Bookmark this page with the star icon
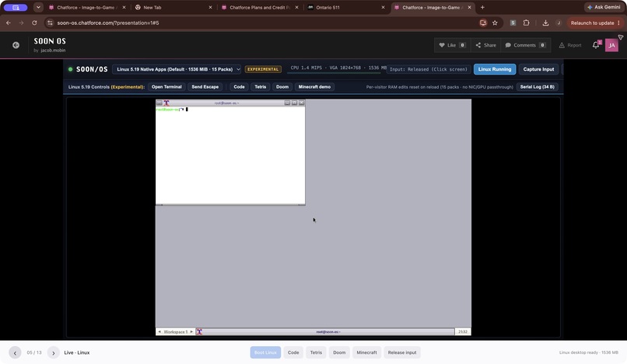 (x=495, y=23)
